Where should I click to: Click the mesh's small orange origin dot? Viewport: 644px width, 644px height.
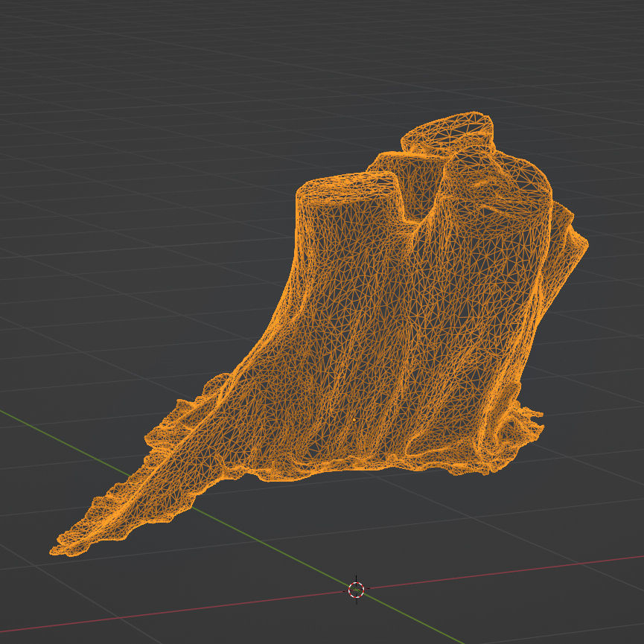(x=354, y=420)
